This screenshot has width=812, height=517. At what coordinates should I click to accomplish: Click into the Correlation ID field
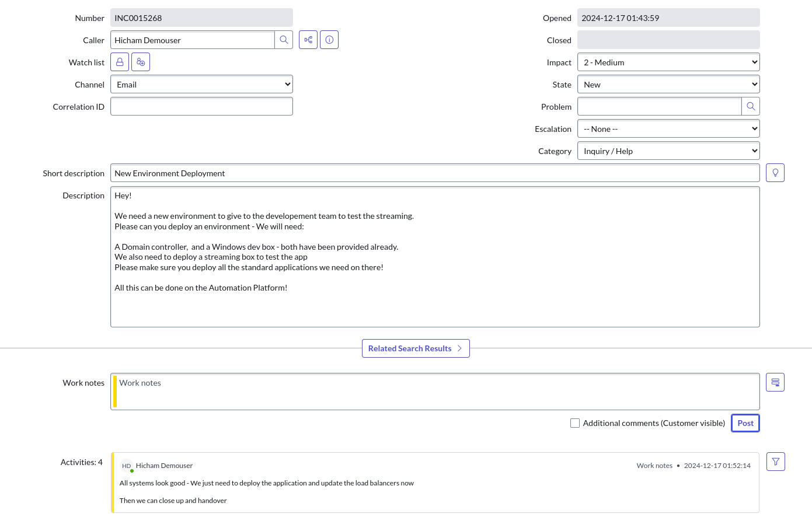(x=201, y=106)
